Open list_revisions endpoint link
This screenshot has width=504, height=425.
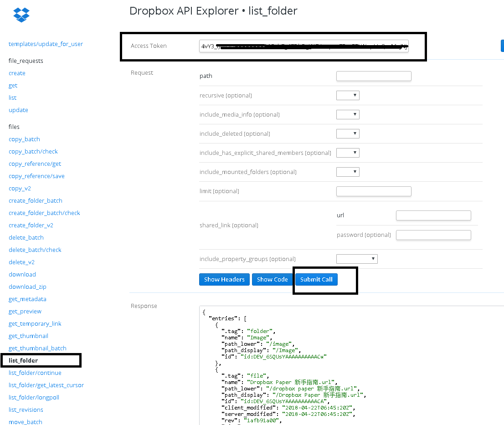(x=26, y=410)
